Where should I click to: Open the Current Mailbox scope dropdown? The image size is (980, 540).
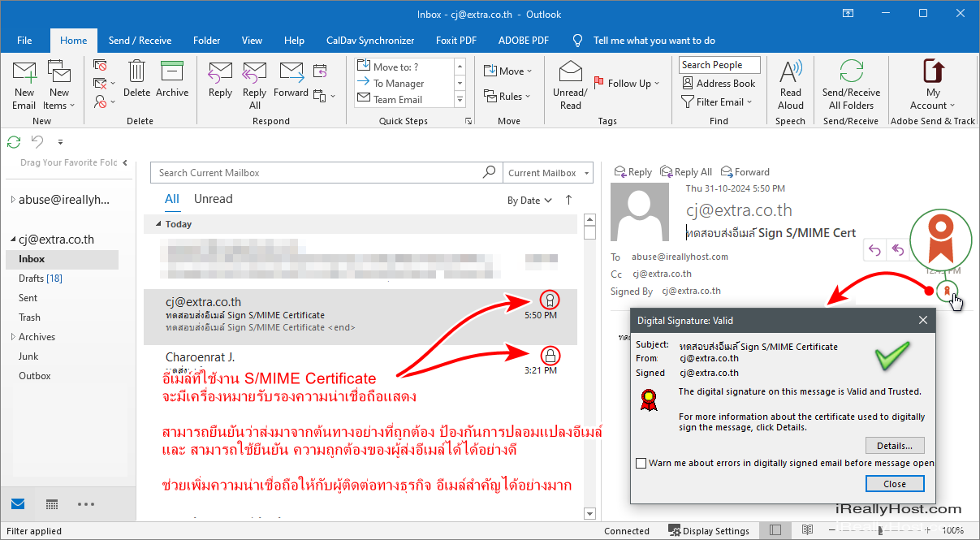[548, 173]
